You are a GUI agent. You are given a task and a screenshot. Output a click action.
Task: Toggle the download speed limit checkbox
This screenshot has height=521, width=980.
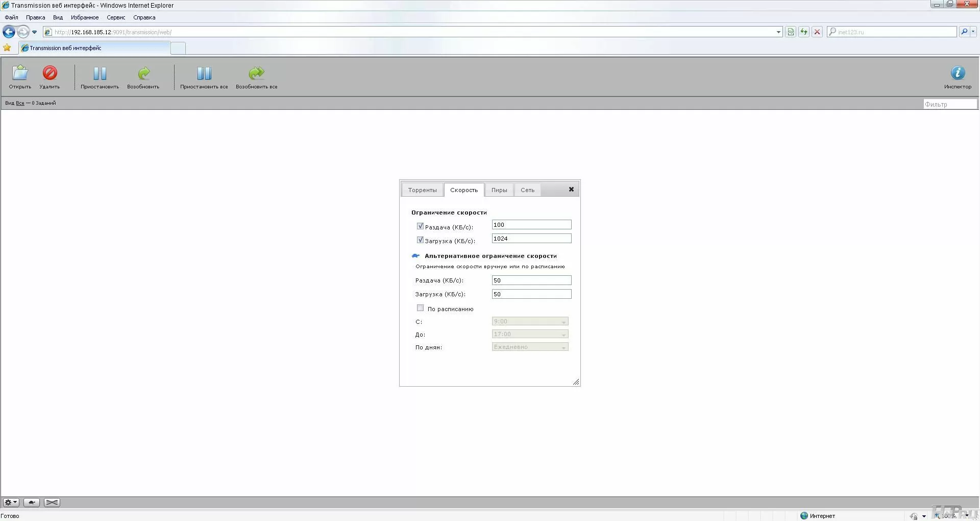420,240
